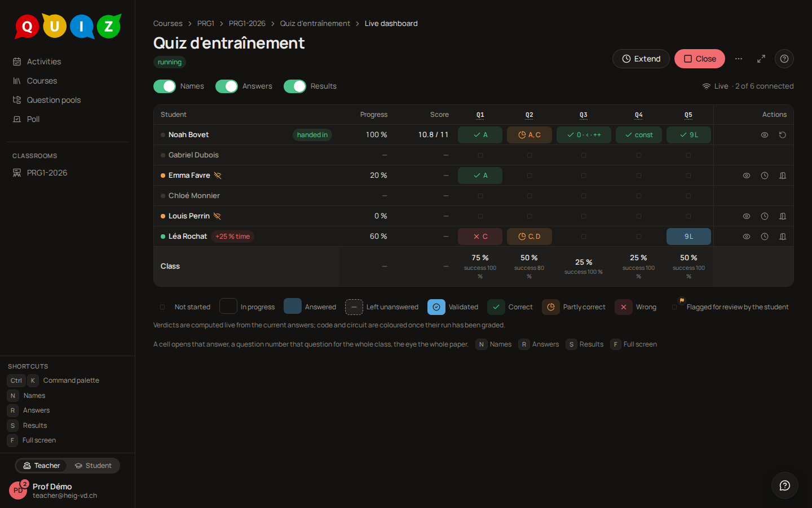
Task: Click the clock icon in Emma Favre's row
Action: (x=765, y=176)
